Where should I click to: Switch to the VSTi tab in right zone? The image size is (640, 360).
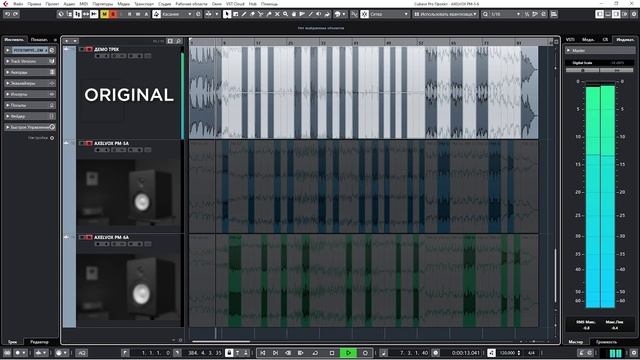click(570, 40)
